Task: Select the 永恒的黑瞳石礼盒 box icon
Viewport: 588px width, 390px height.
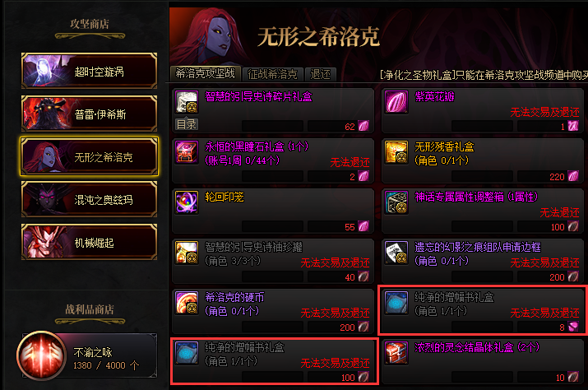Action: coord(187,152)
